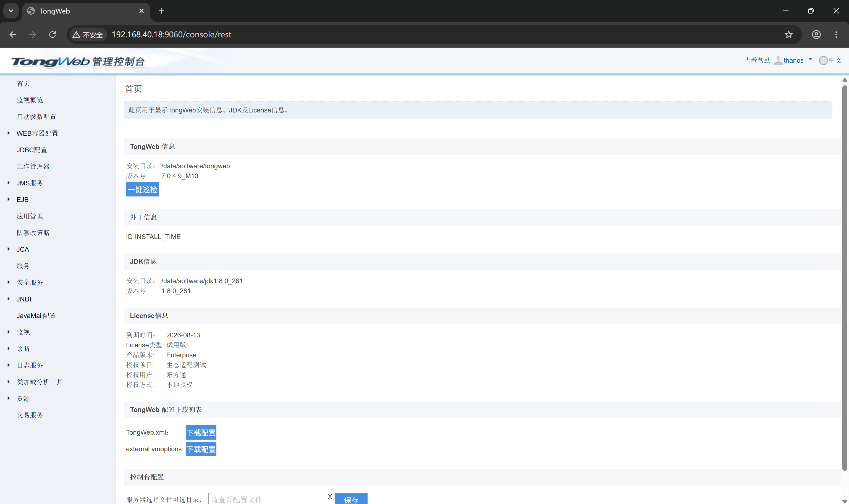The image size is (849, 504).
Task: Open 服务 in the sidebar
Action: (x=23, y=266)
